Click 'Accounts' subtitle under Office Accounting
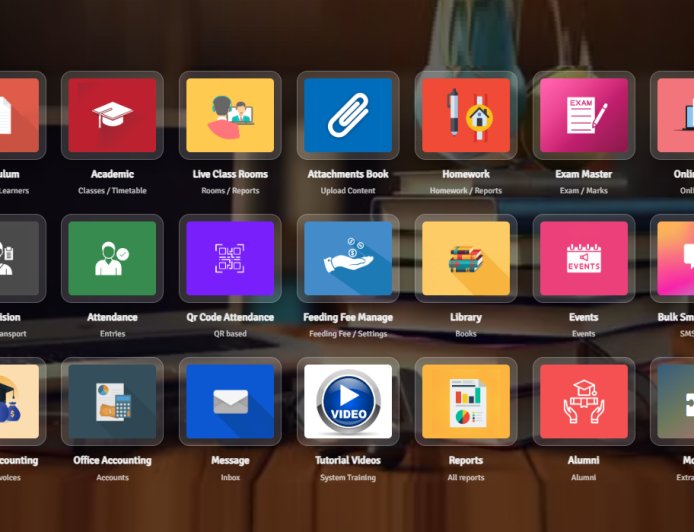This screenshot has height=532, width=694. pyautogui.click(x=112, y=478)
